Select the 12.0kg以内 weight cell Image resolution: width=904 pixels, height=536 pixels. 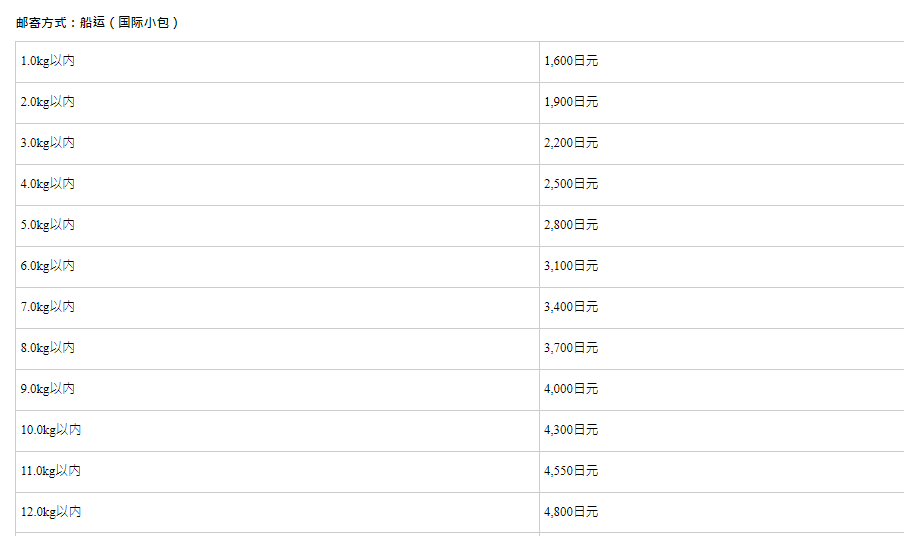277,512
